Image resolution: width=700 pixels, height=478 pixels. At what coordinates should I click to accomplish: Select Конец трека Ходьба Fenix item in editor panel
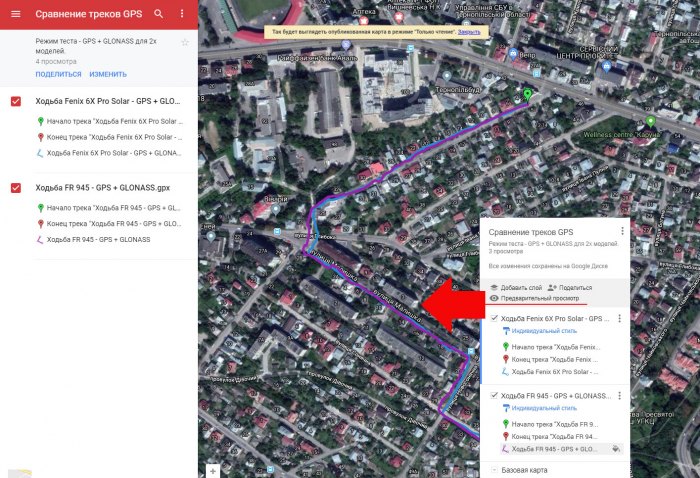coord(550,359)
